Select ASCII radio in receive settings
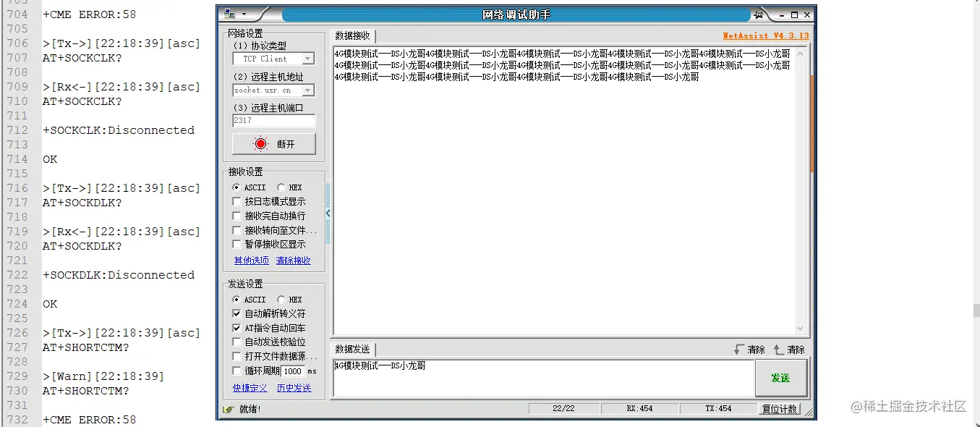 coord(236,187)
